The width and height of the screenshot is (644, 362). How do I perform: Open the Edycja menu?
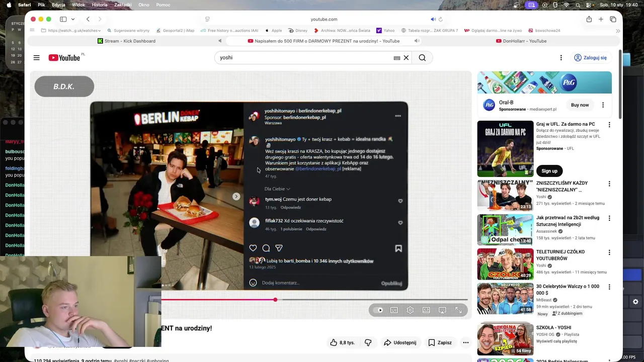pos(58,5)
